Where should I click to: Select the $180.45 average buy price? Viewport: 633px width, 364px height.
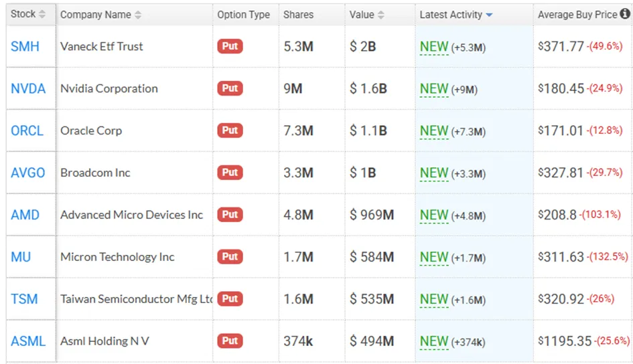coord(561,89)
